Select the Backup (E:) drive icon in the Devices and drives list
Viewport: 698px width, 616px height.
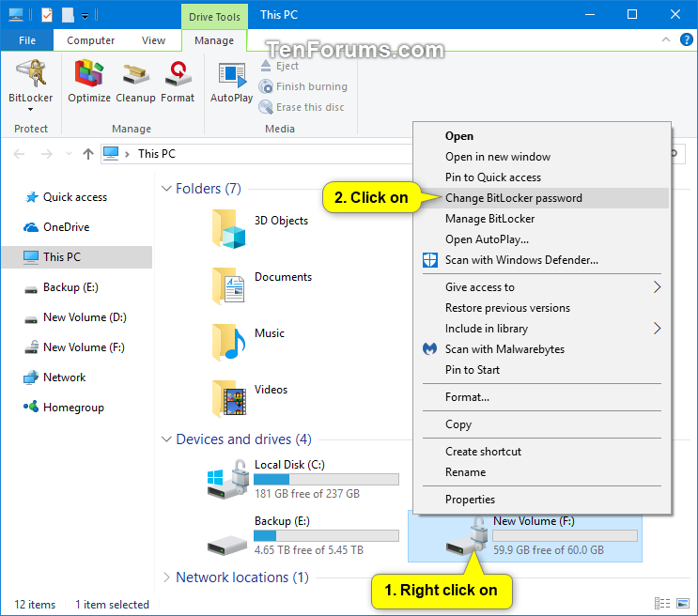tap(227, 545)
